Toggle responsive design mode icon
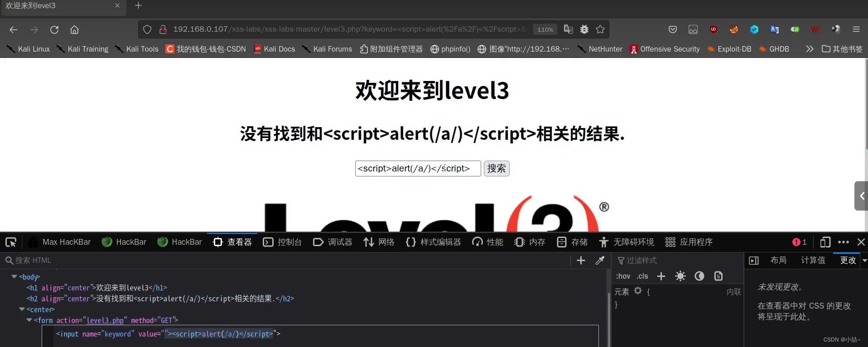Viewport: 868px width, 347px height. (825, 242)
